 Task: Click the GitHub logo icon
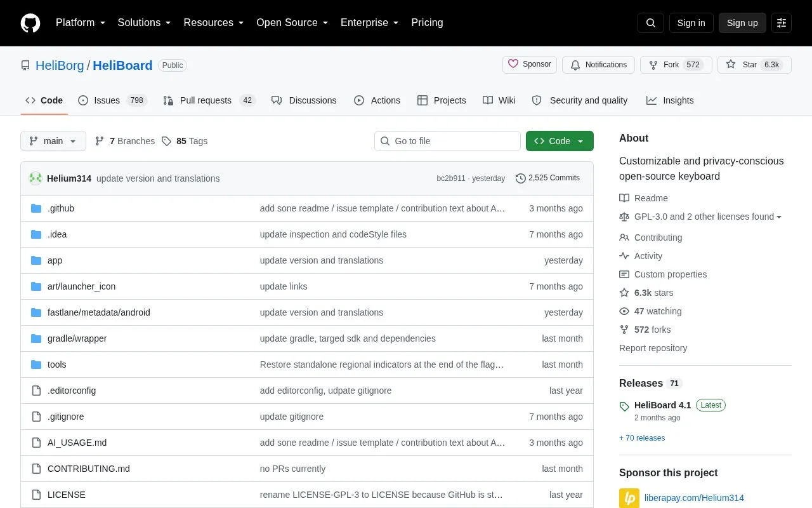(30, 23)
